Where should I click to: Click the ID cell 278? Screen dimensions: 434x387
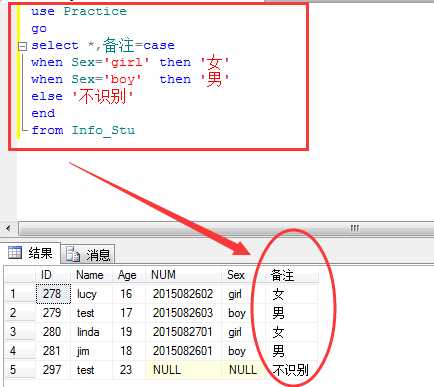point(53,294)
